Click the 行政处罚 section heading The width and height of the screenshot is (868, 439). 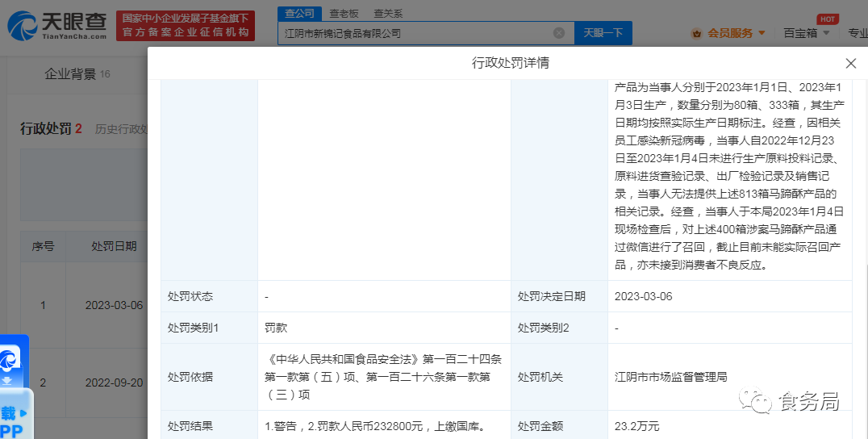coord(51,129)
